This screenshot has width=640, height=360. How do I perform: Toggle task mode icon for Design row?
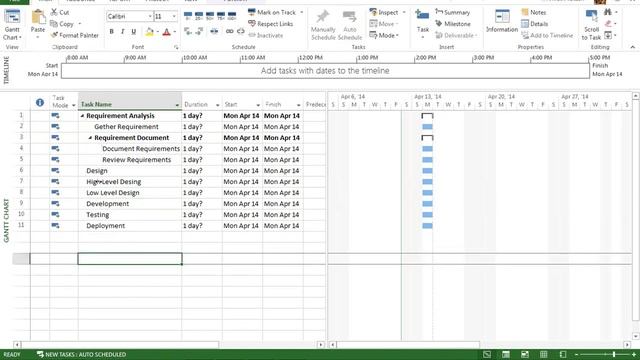tap(55, 171)
